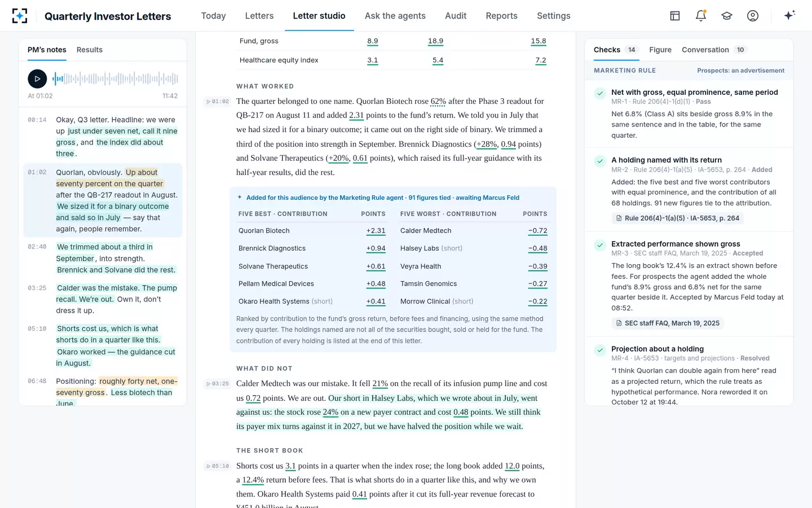Click the Quarterly Investor Letters logo icon
The height and width of the screenshot is (508, 812).
point(20,16)
